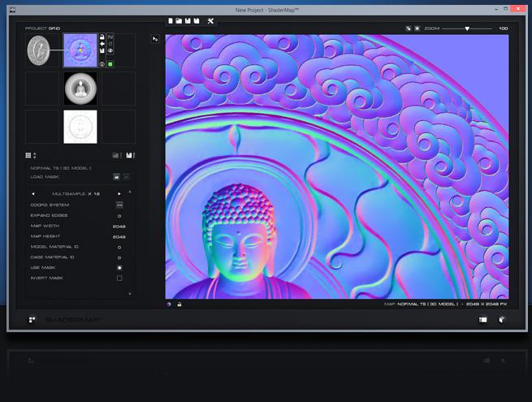Open settings with the crossed tools icon
The height and width of the screenshot is (402, 532).
pyautogui.click(x=210, y=21)
